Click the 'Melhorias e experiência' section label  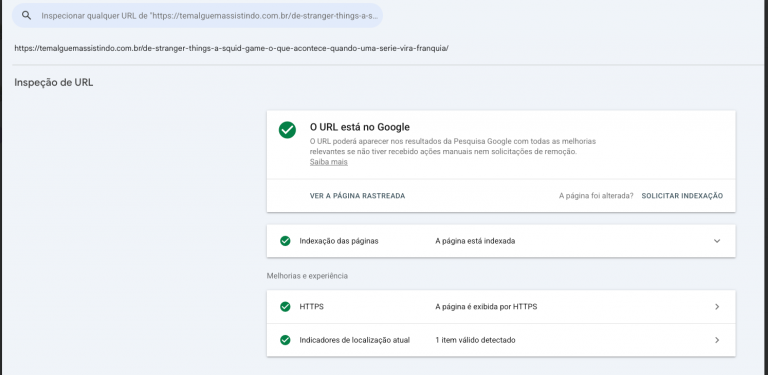pyautogui.click(x=307, y=276)
